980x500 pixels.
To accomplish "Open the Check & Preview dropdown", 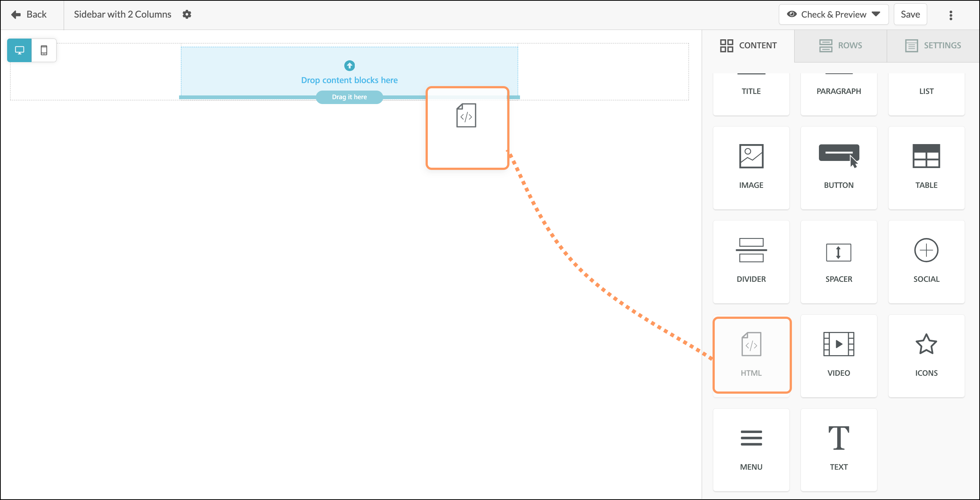I will (833, 15).
